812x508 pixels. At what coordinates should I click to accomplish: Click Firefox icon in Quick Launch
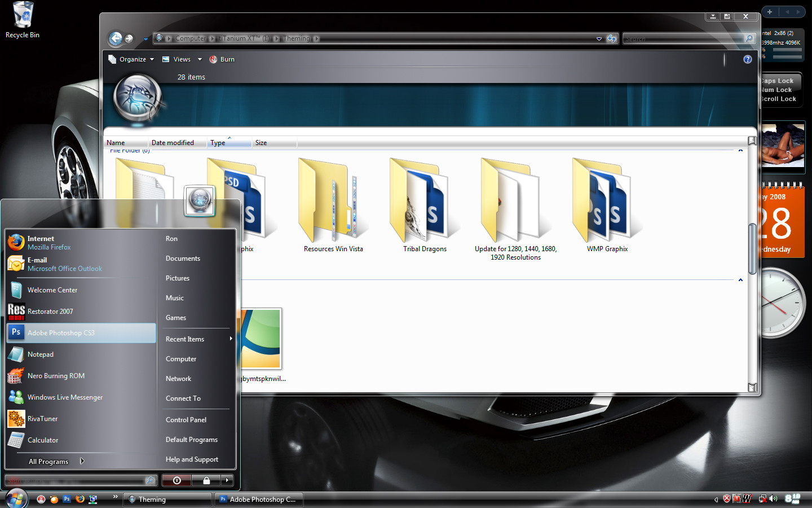coord(80,499)
